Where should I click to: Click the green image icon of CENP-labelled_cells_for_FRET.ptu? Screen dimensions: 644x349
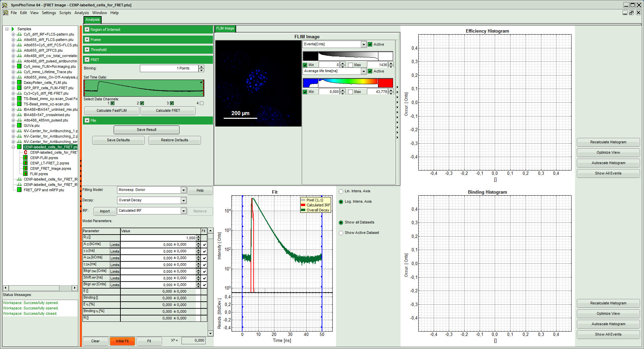19,147
